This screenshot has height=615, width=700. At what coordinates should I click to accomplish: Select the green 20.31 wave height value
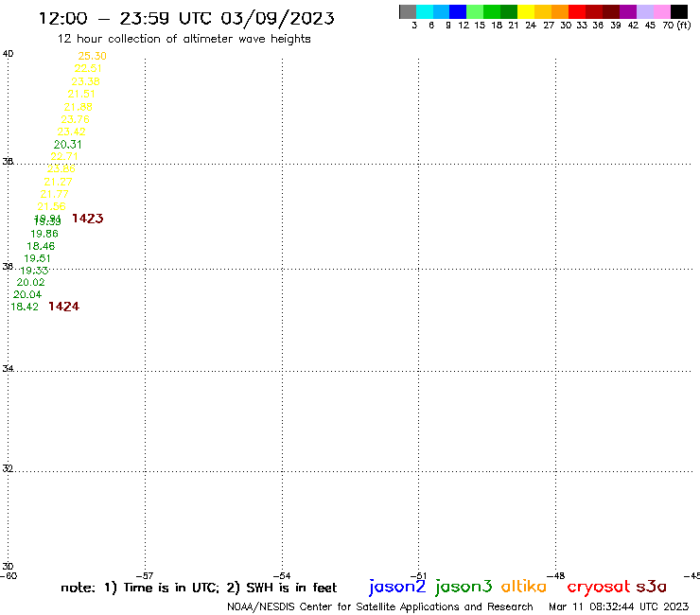68,144
